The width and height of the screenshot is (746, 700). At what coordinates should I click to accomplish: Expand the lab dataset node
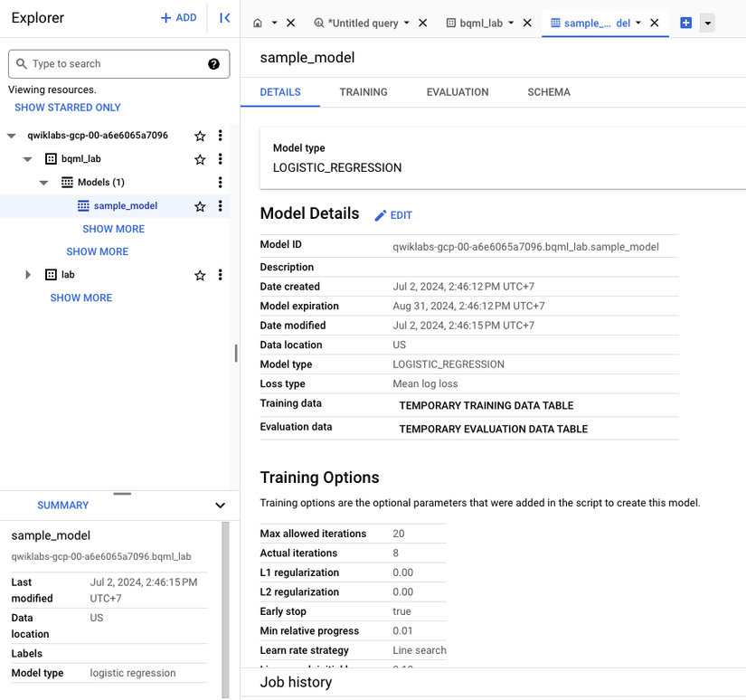28,275
